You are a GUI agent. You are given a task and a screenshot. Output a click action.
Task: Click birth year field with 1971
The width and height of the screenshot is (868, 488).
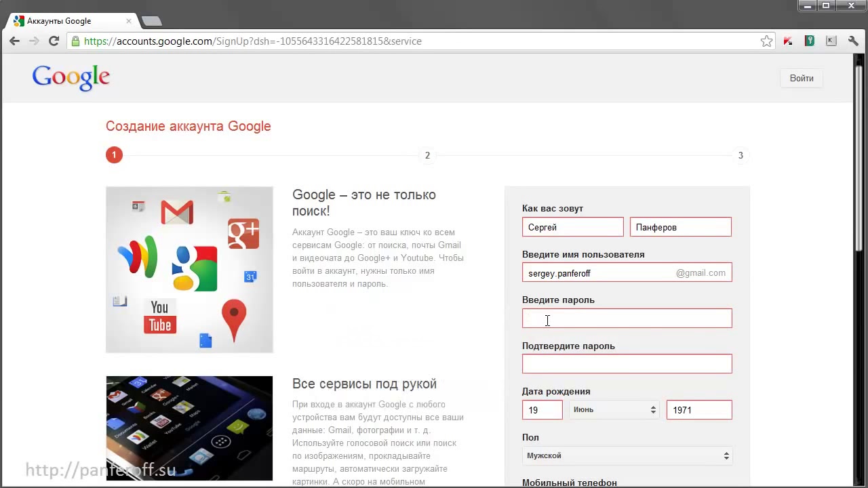click(x=699, y=409)
